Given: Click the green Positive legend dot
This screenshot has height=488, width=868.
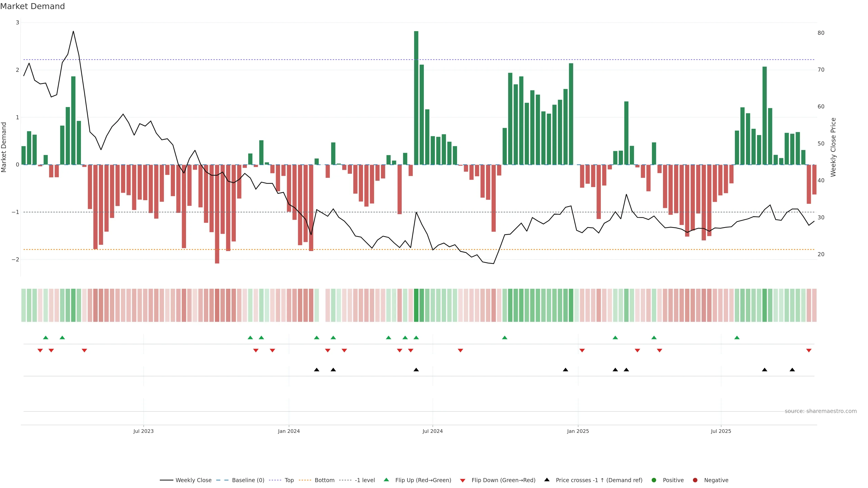Looking at the screenshot, I should (654, 480).
